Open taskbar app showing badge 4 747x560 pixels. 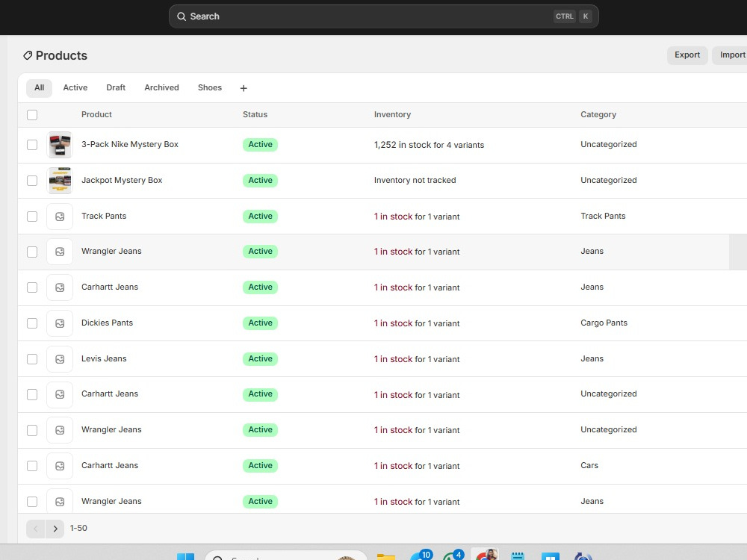coord(453,555)
